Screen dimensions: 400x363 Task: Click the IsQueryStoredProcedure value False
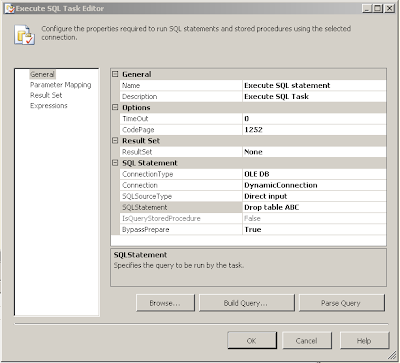click(x=314, y=218)
